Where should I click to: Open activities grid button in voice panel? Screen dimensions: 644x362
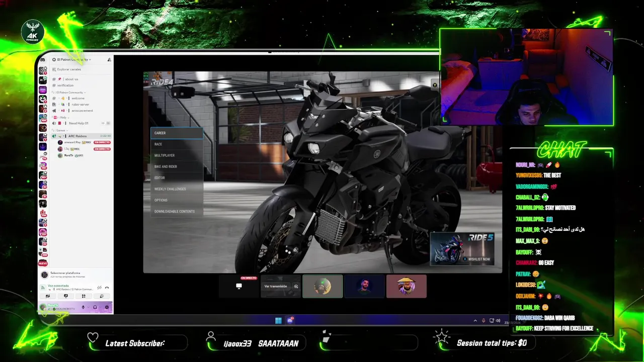point(84,296)
